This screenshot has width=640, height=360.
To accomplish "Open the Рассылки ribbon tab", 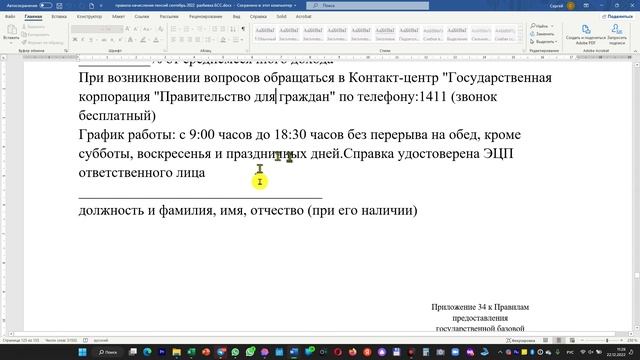I will (x=169, y=17).
